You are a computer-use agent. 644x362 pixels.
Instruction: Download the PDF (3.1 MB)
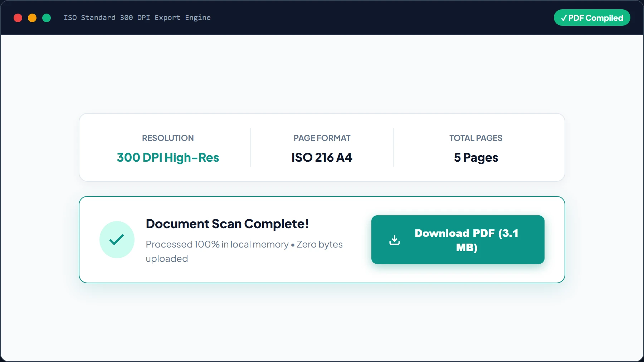coord(458,240)
